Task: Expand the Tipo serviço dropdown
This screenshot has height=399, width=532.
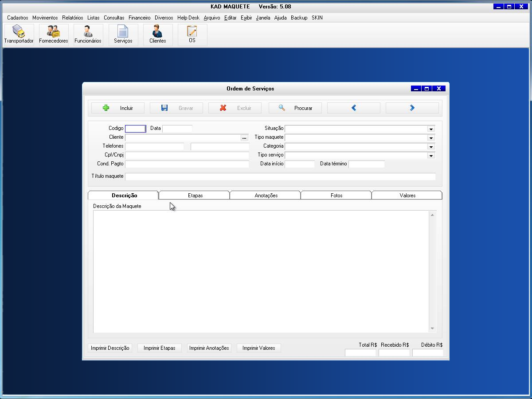Action: tap(431, 155)
